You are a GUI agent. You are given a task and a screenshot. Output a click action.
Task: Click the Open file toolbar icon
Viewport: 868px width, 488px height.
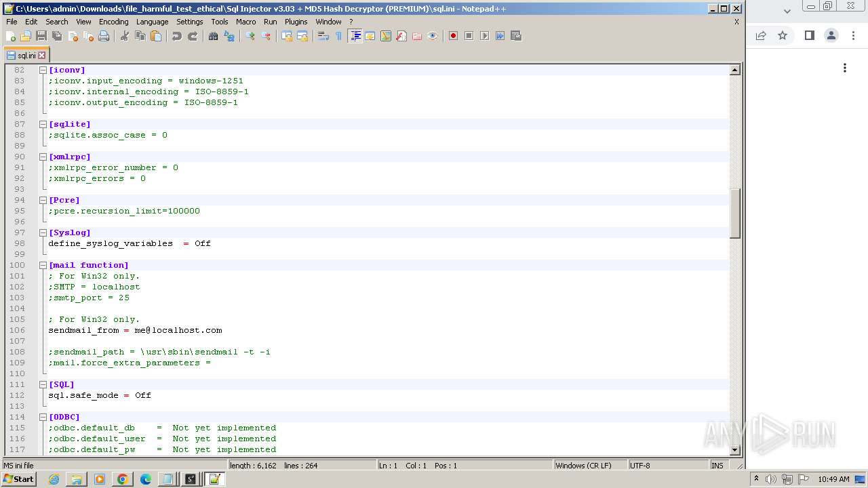click(26, 36)
